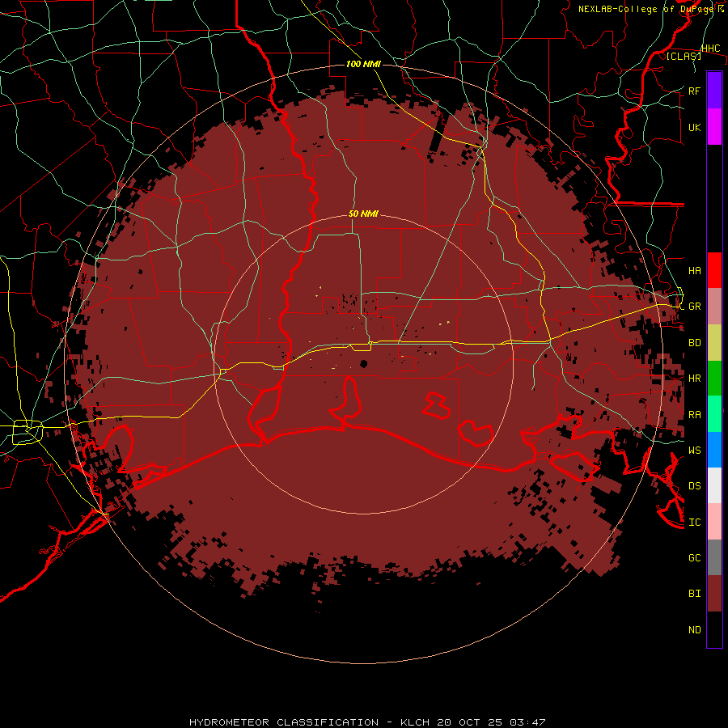Click the HHC product label
728x728 pixels.
710,49
